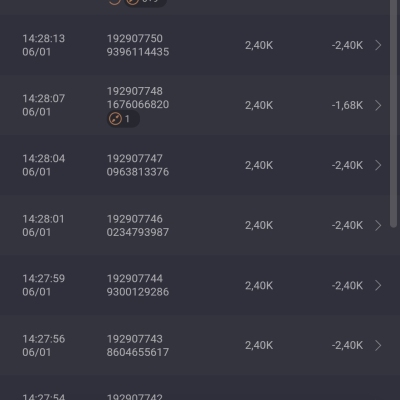
Task: Click the vertical scrollbar thumb
Action: [x=394, y=113]
